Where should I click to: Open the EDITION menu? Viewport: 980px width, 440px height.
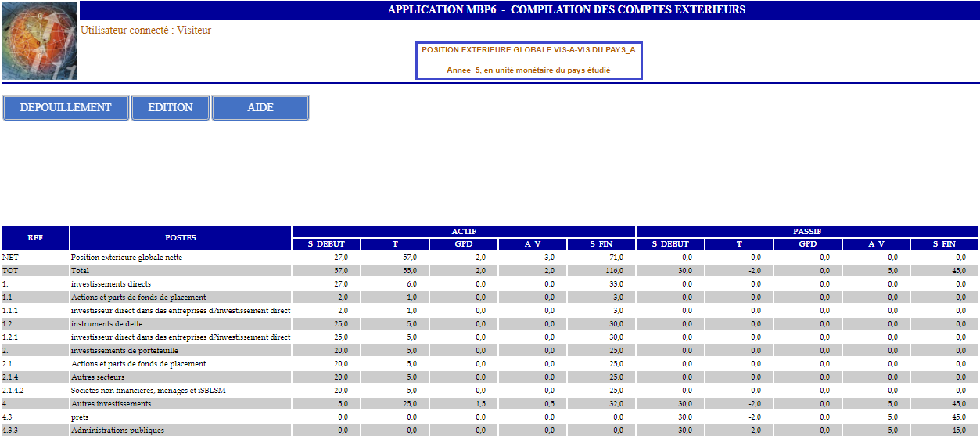pos(171,107)
